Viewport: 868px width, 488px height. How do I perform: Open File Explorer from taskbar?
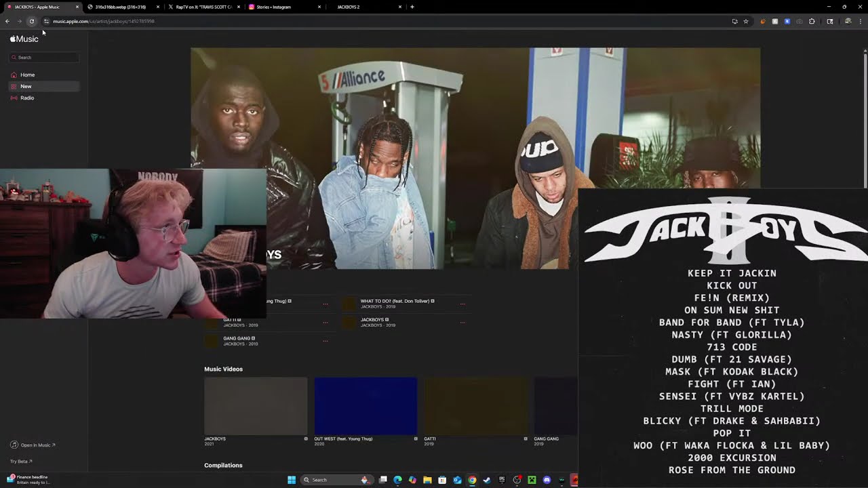(427, 480)
